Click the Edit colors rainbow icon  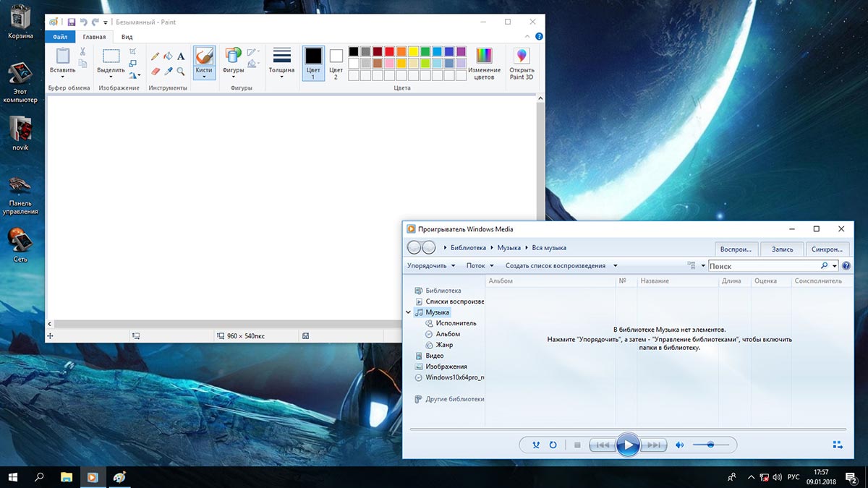484,56
